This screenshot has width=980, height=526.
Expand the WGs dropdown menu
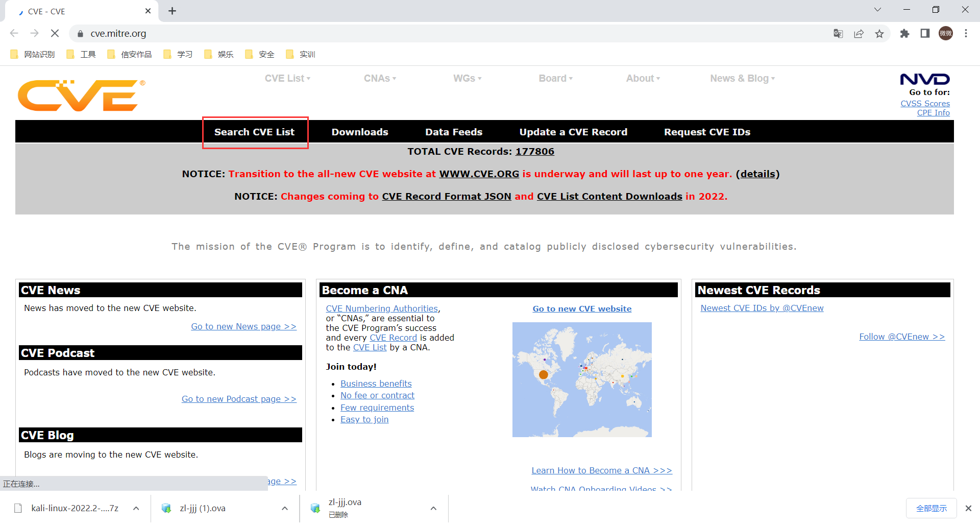click(468, 78)
